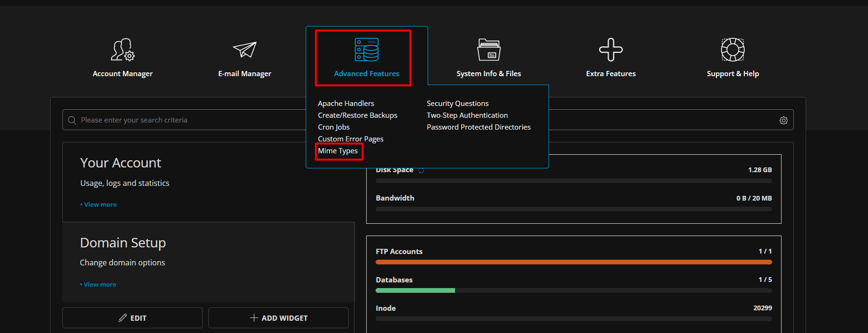Screen dimensions: 868x333
Task: Click the Extra Features plus icon
Action: point(610,50)
